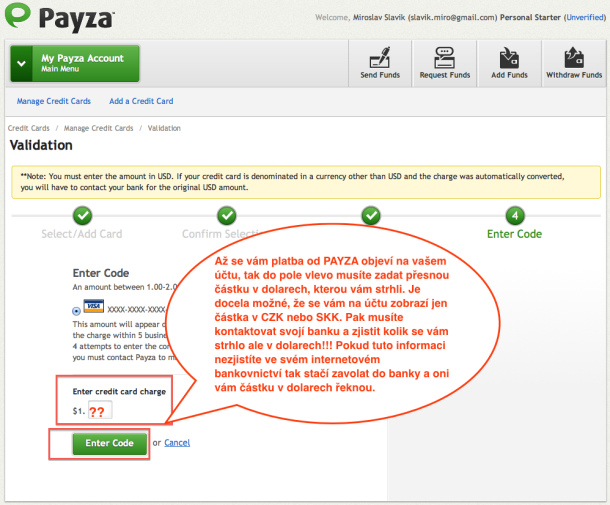Click the Validation breadcrumb text
Screen dimensions: 610x505
164,128
